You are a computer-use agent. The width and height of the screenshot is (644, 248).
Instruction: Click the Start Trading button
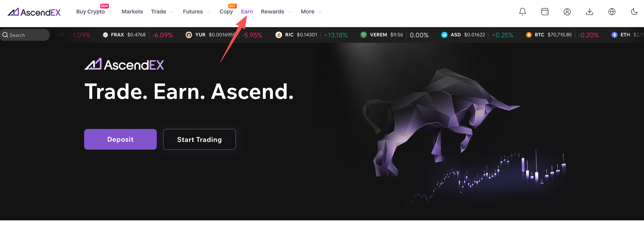click(199, 139)
